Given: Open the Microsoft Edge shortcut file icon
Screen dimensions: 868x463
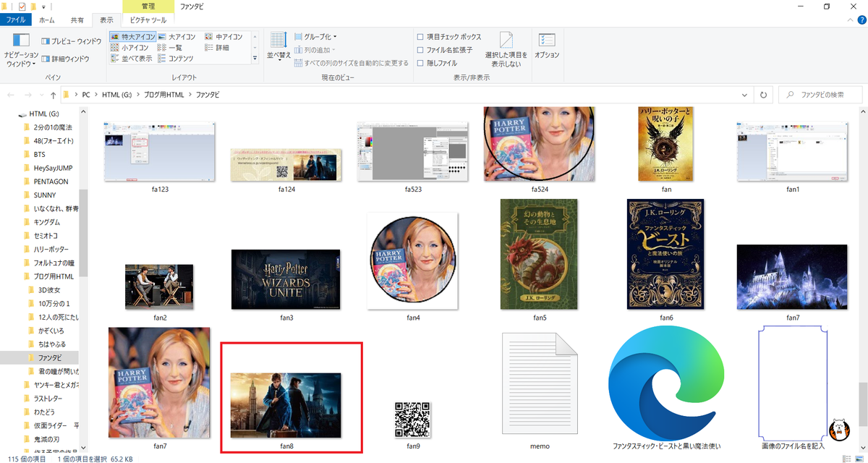Looking at the screenshot, I should (666, 383).
